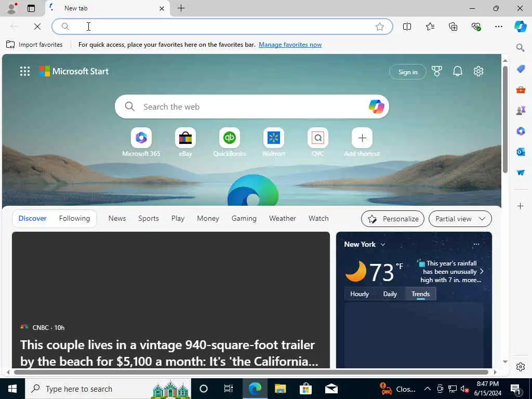The height and width of the screenshot is (399, 532).
Task: Open the Play tab
Action: point(178,218)
